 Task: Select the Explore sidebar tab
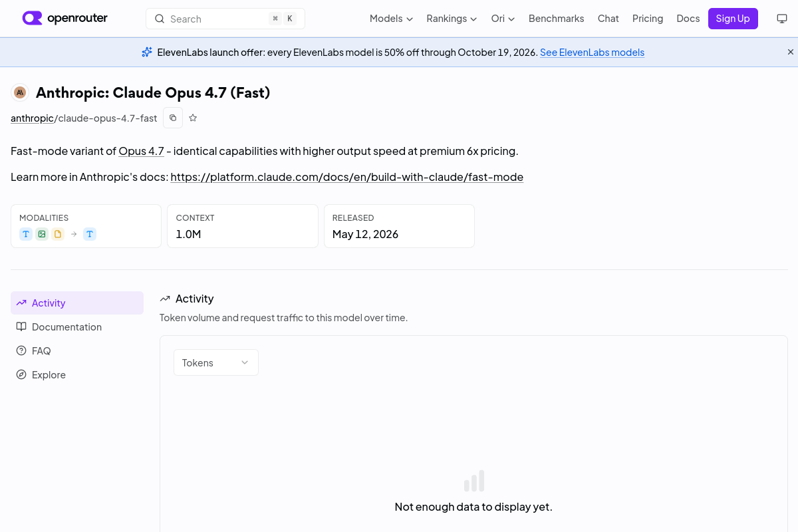pyautogui.click(x=77, y=374)
